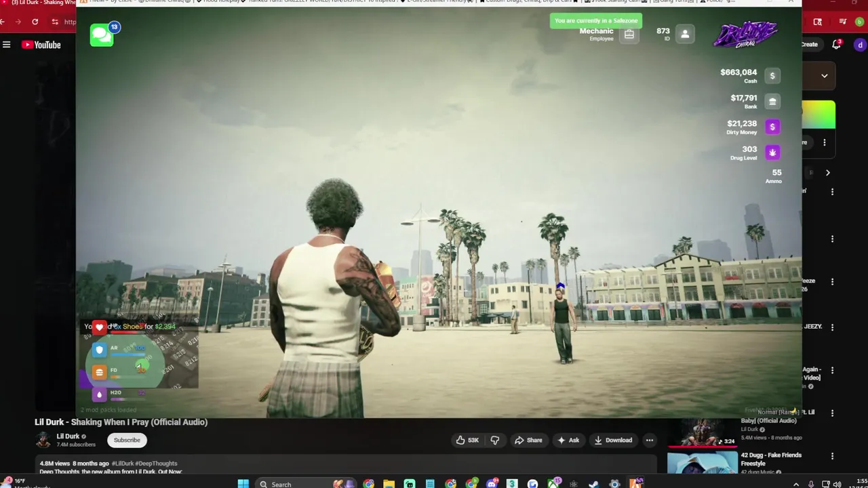868x488 pixels.
Task: Go to the YouTube home logo
Action: click(41, 45)
